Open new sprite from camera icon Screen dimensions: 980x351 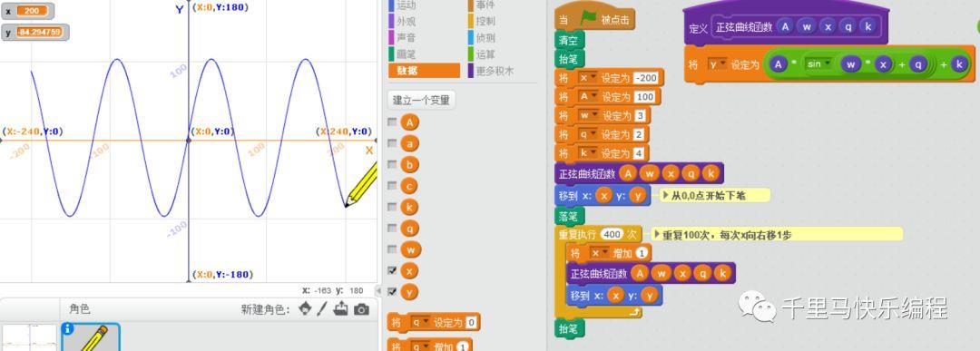tap(361, 309)
